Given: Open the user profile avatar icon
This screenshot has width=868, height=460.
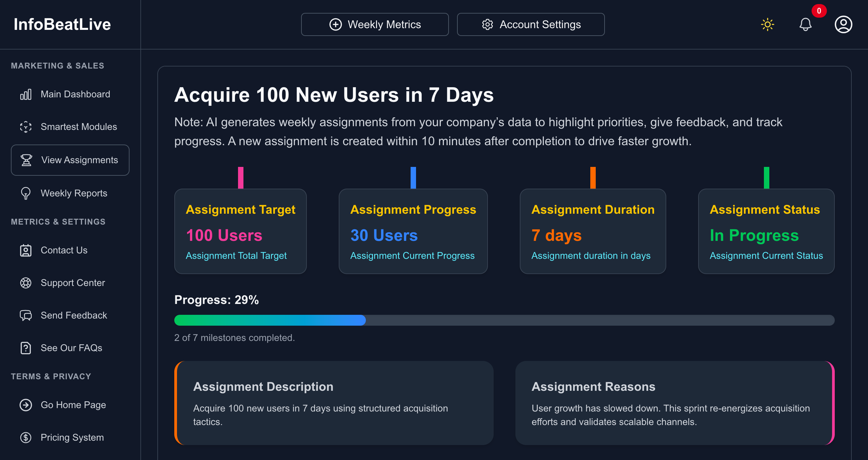Looking at the screenshot, I should (x=843, y=24).
